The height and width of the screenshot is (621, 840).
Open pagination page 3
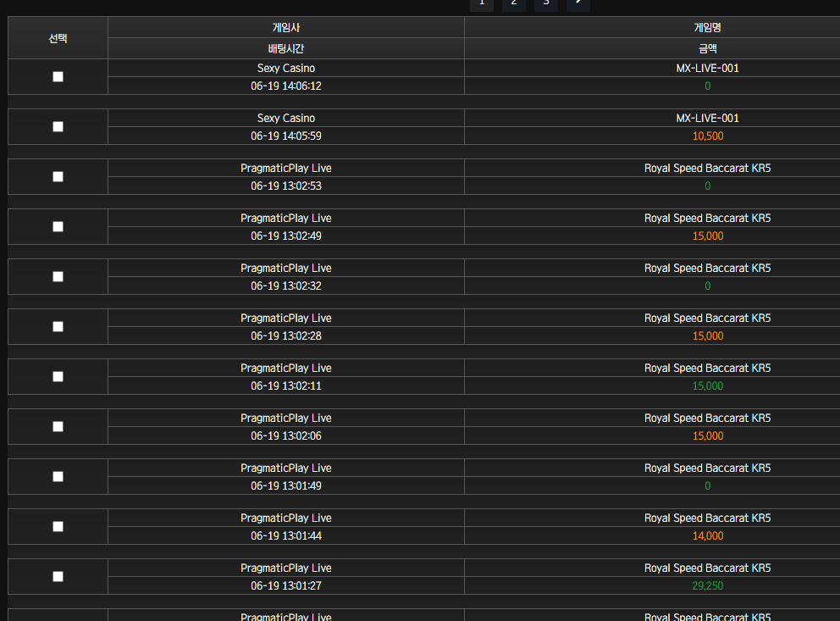[x=546, y=3]
